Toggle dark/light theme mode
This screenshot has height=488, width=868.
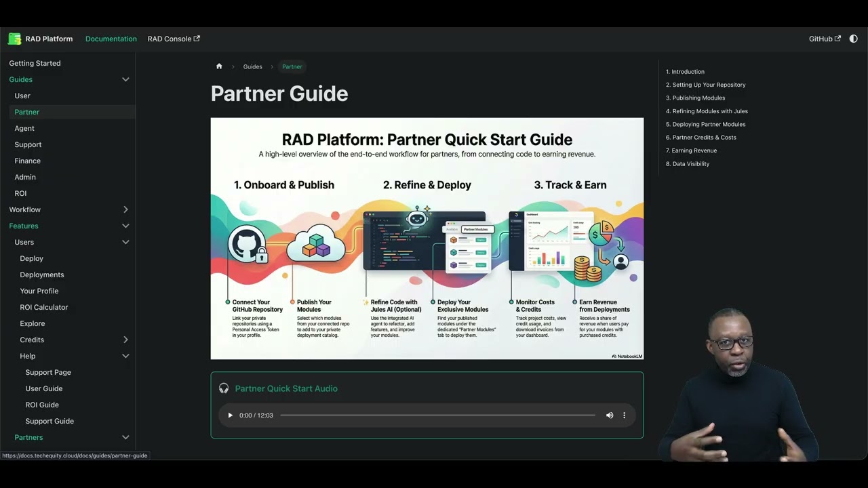[853, 39]
